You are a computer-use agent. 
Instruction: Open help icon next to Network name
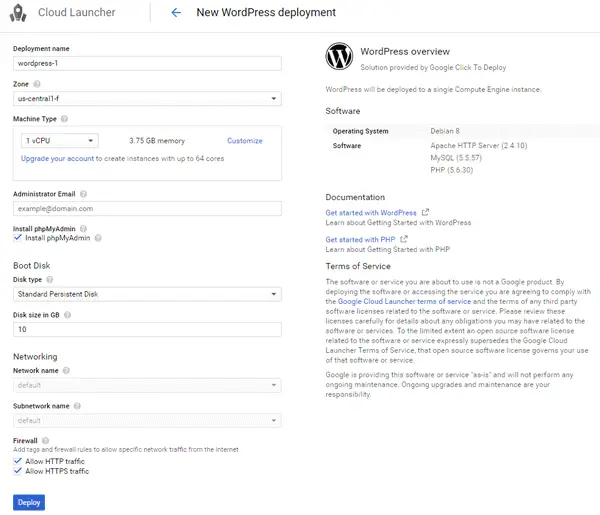click(x=66, y=370)
